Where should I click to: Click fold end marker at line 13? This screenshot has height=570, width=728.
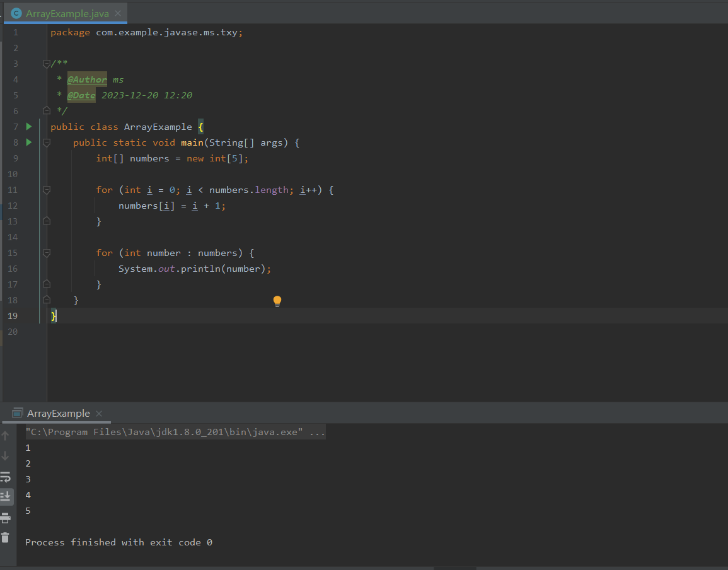coord(47,221)
